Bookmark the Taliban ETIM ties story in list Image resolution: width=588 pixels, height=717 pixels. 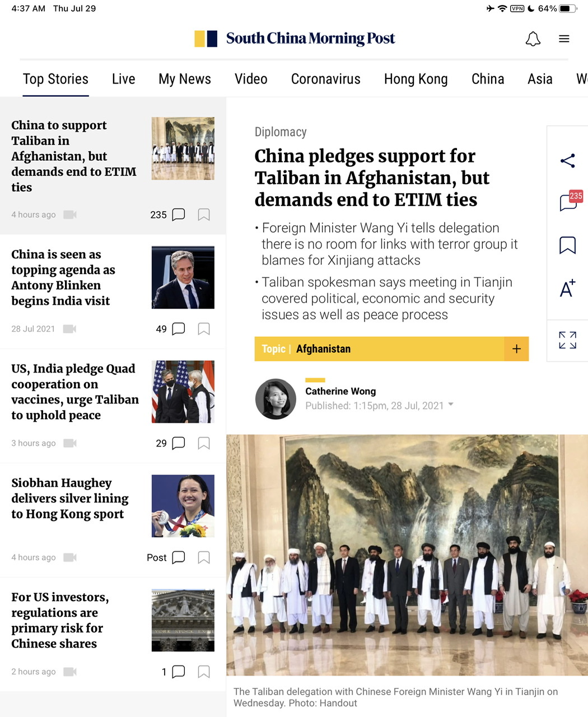coord(204,215)
